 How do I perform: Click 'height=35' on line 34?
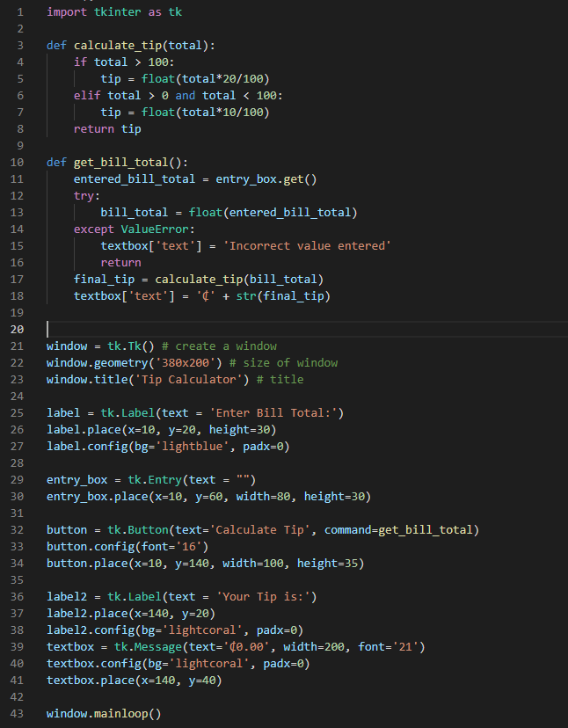327,564
